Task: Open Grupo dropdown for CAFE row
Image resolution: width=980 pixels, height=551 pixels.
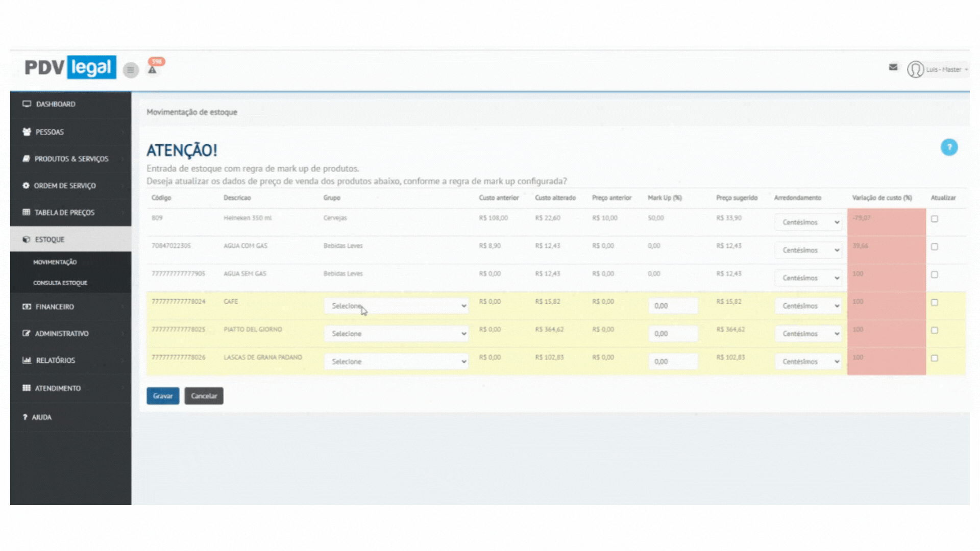Action: [x=396, y=306]
